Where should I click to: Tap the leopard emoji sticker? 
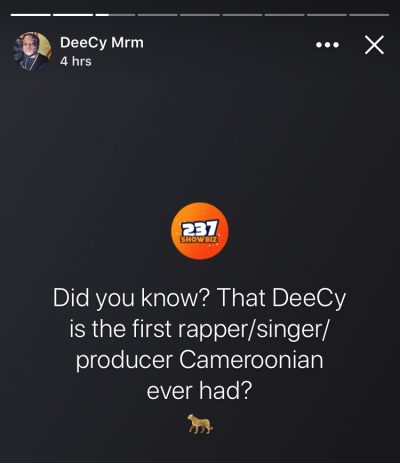point(200,424)
